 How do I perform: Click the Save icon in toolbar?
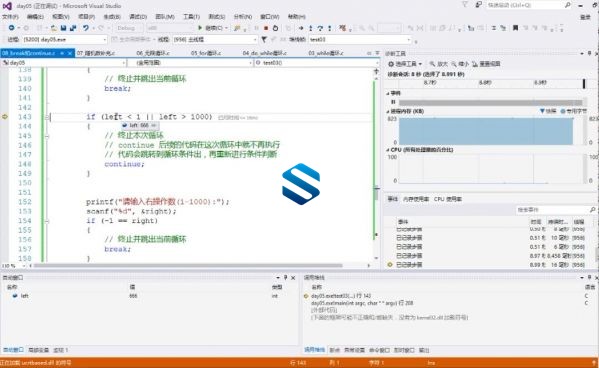(63, 28)
